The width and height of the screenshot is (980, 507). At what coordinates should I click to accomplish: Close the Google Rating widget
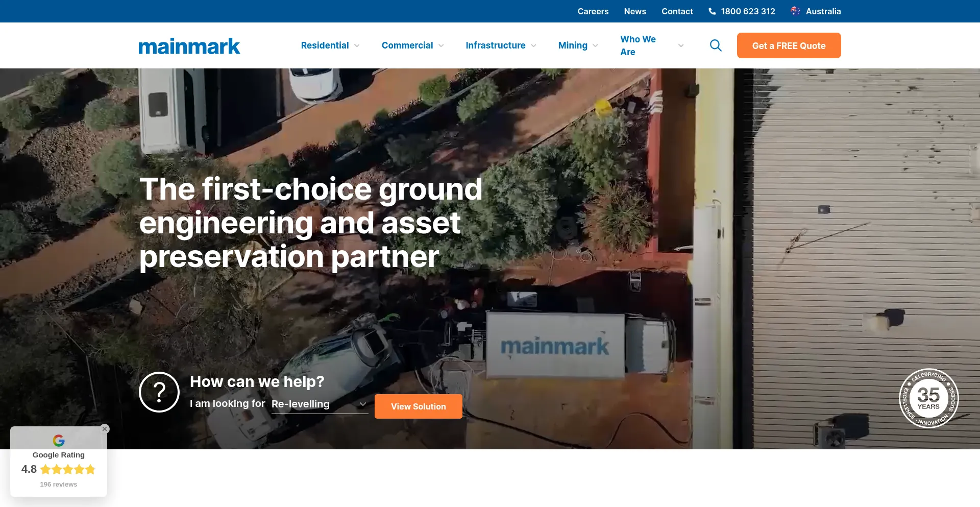click(x=105, y=429)
